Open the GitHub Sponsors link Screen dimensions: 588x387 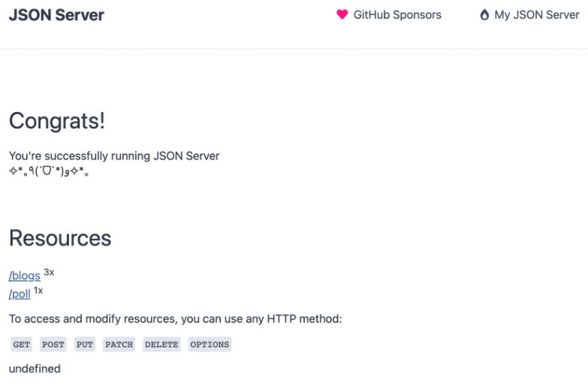click(397, 14)
